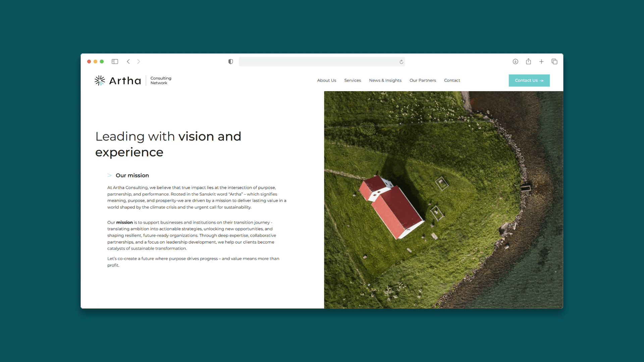
Task: Add a new tab with plus icon
Action: (x=541, y=62)
